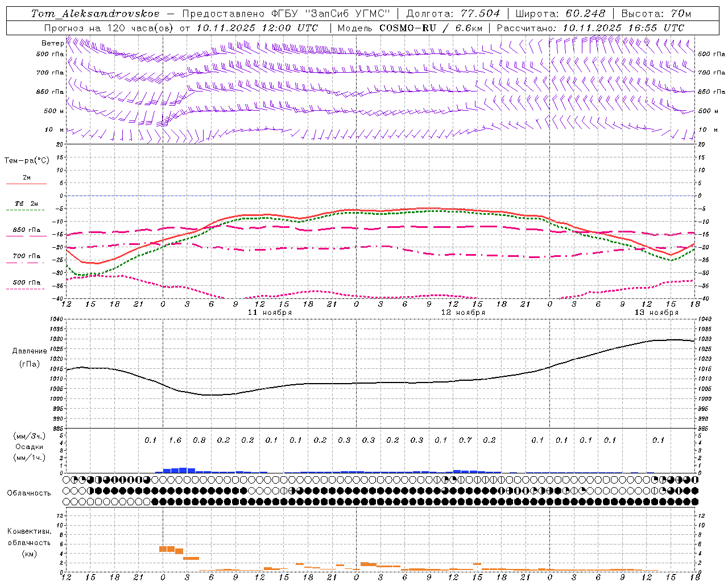Click the Ветер panel label
The width and height of the screenshot is (728, 582).
(x=53, y=43)
